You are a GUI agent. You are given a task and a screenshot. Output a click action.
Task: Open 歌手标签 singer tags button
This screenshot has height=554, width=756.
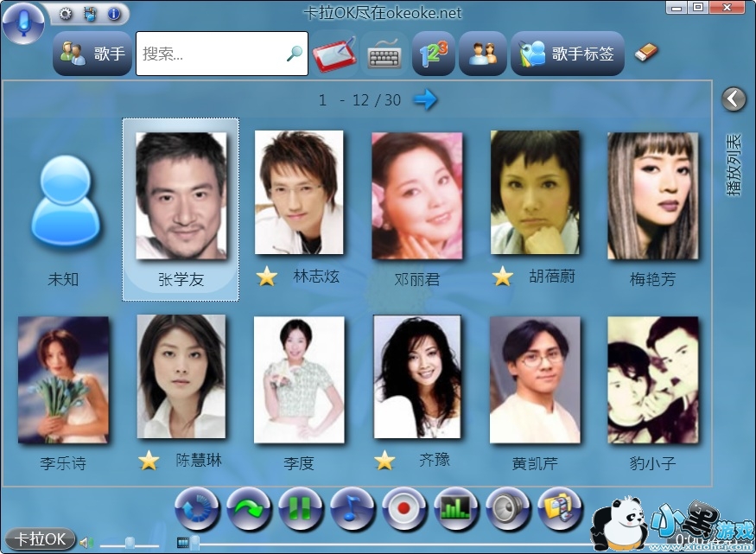click(568, 54)
